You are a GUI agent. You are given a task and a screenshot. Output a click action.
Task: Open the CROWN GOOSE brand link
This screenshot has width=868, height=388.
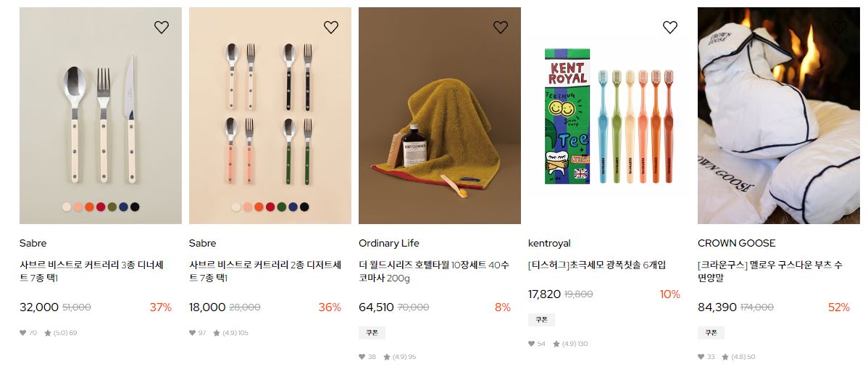click(x=736, y=244)
